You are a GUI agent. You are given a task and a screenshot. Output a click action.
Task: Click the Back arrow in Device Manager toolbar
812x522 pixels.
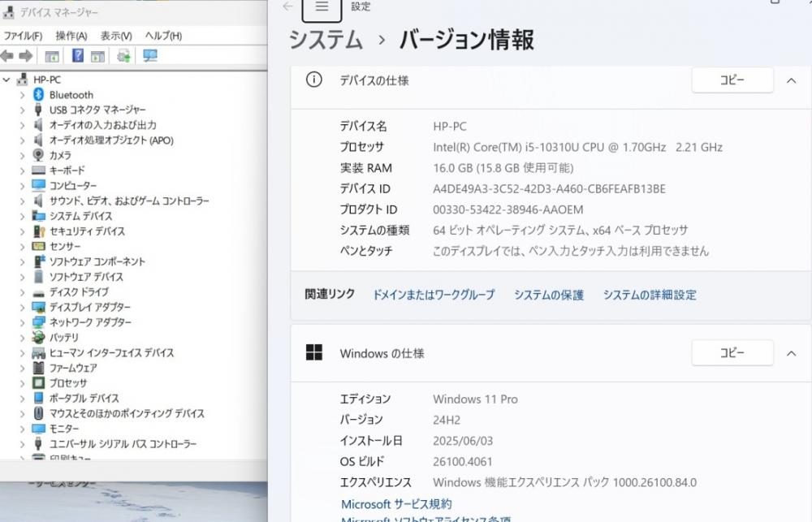pyautogui.click(x=6, y=55)
